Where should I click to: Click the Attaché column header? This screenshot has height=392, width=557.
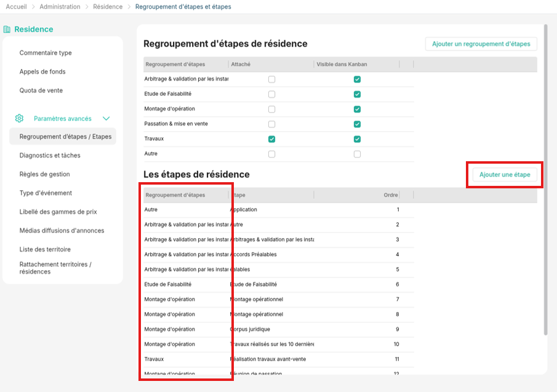coord(271,64)
